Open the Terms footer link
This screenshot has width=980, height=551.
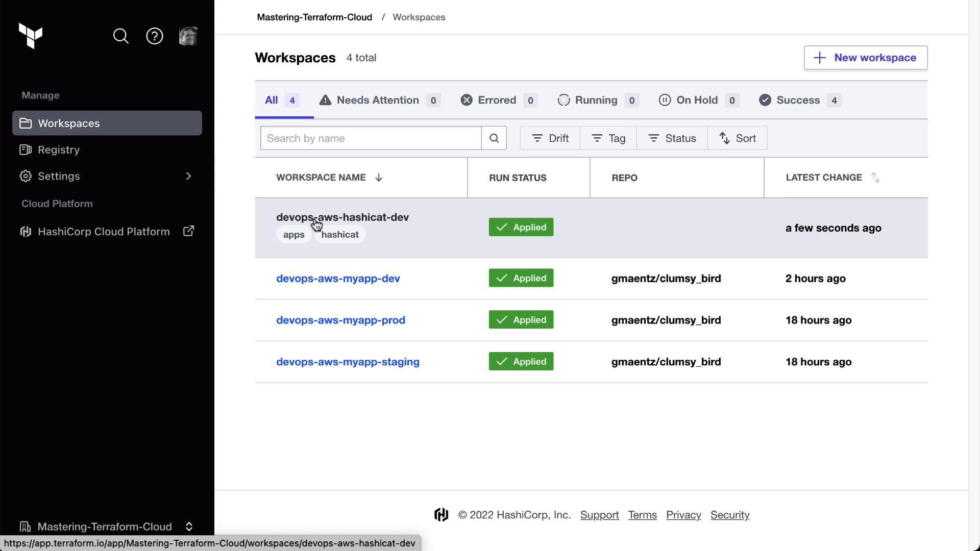643,515
